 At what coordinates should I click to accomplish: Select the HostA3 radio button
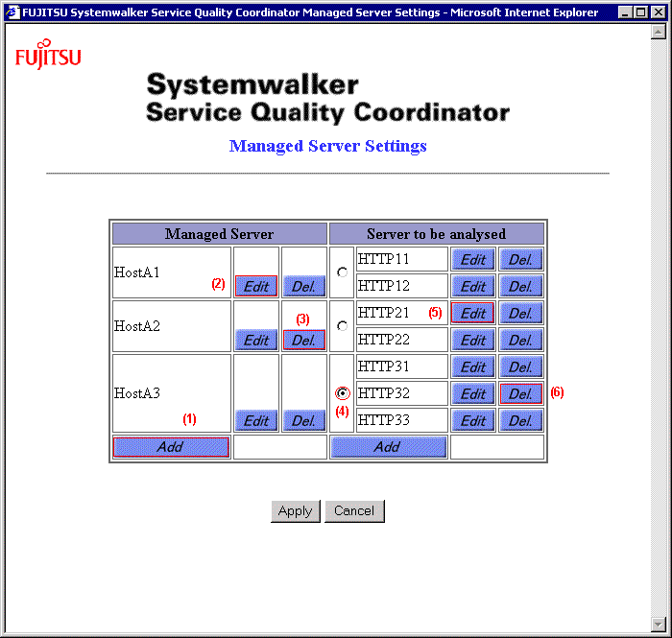coord(343,393)
